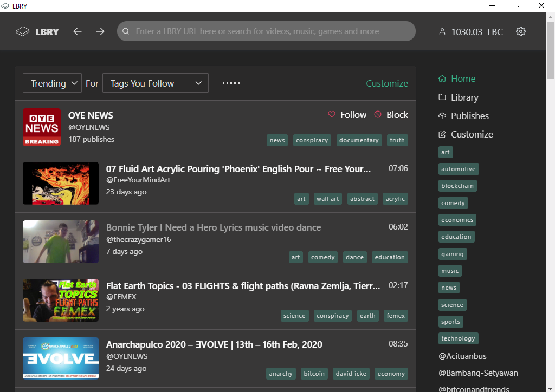
Task: Select the technology tag in the sidebar
Action: tap(458, 338)
